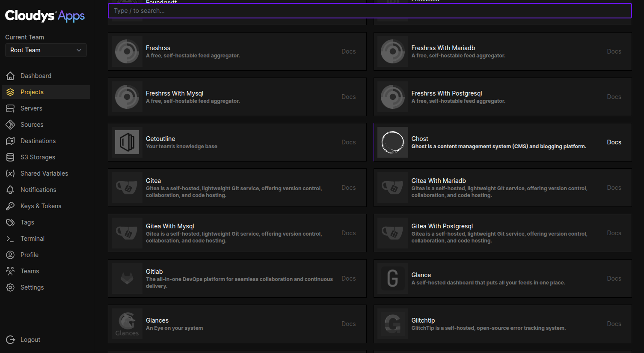
Task: Click the Terminal prompt icon
Action: (10, 239)
